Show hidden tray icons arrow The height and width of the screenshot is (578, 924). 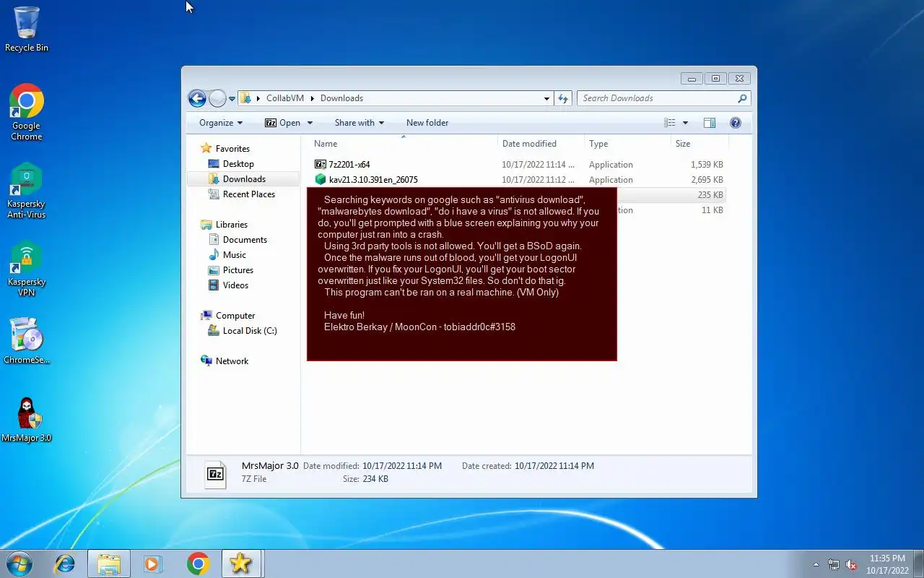[x=816, y=564]
